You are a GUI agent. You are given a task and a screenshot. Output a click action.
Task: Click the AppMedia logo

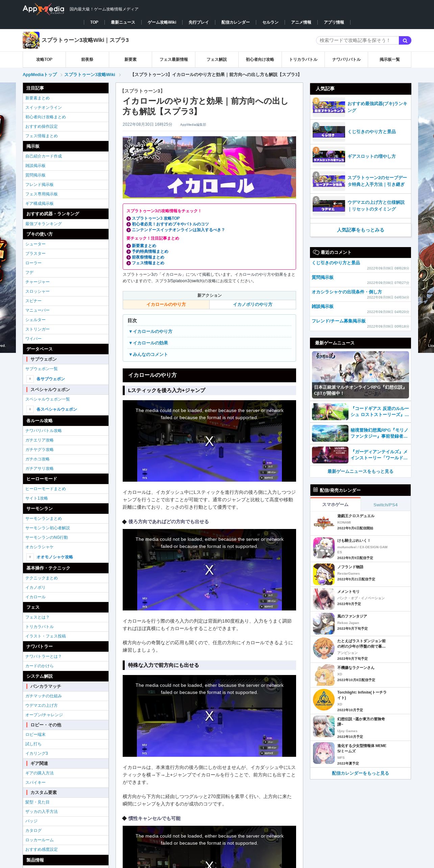point(43,9)
